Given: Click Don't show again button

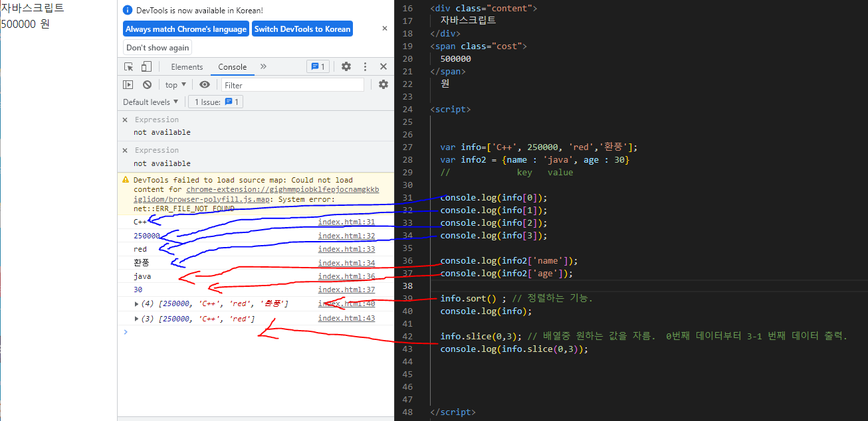Looking at the screenshot, I should pos(158,47).
